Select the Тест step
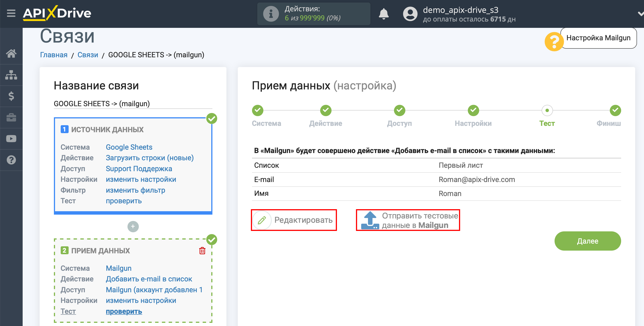This screenshot has height=326, width=644. [547, 110]
